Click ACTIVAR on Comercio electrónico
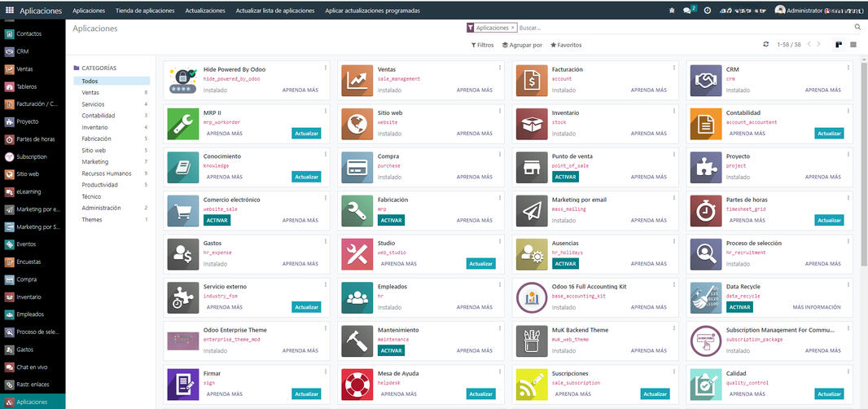 point(217,220)
